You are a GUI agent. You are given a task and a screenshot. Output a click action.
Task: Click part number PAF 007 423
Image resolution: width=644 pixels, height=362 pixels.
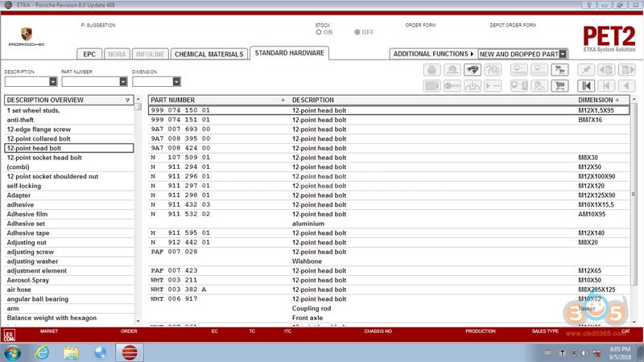click(174, 271)
